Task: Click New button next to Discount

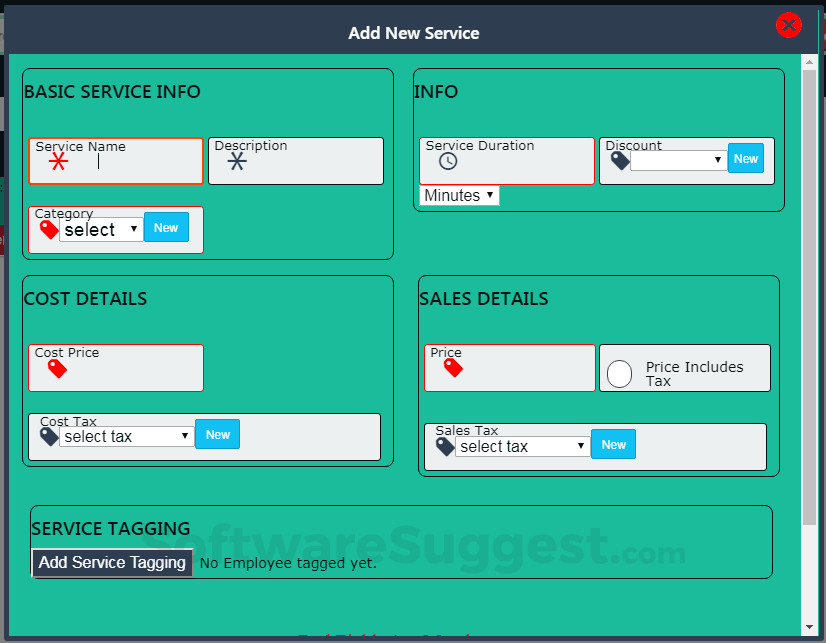Action: click(745, 158)
